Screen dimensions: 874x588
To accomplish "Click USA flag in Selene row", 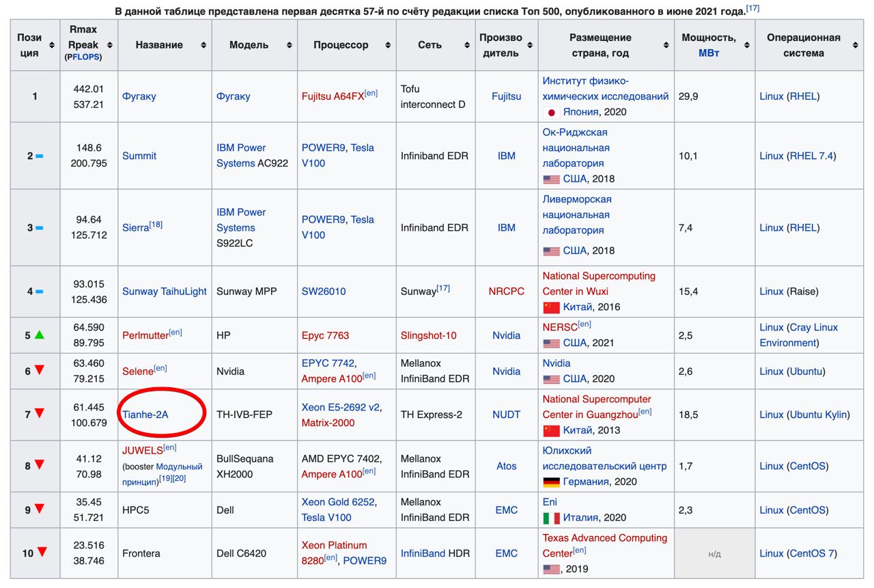I will pyautogui.click(x=551, y=379).
